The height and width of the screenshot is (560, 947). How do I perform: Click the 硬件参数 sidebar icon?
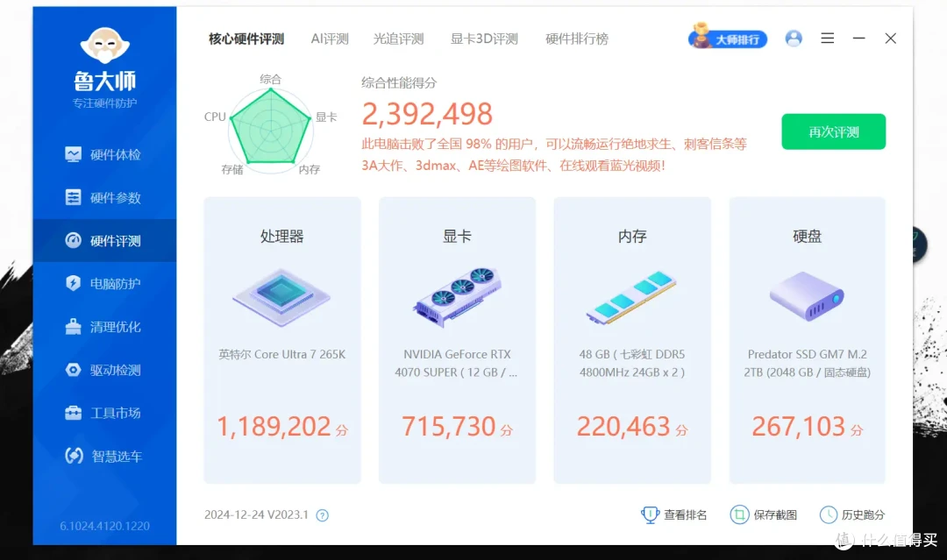point(73,197)
